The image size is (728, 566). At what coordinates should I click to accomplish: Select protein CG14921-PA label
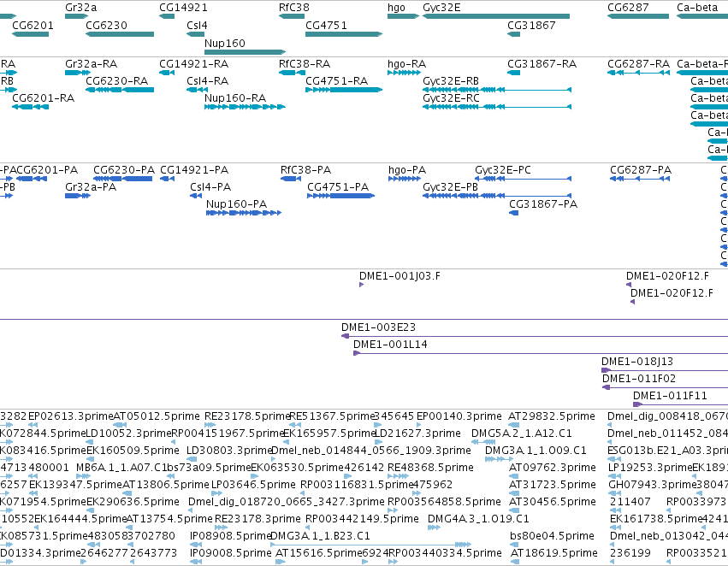click(194, 170)
